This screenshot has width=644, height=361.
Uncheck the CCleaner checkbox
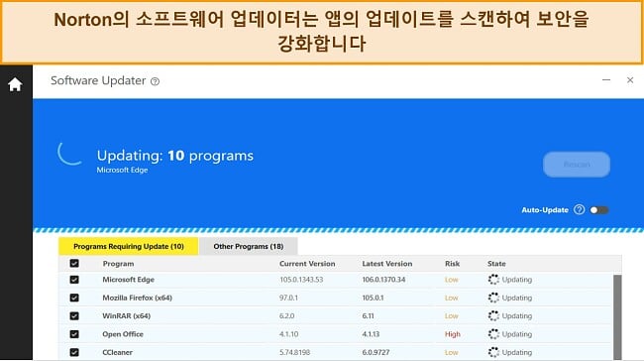pyautogui.click(x=74, y=352)
